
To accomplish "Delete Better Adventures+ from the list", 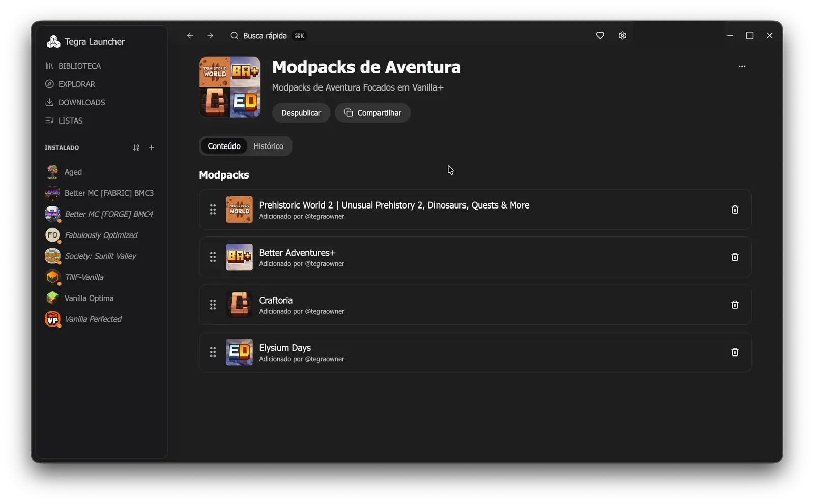I will tap(735, 257).
